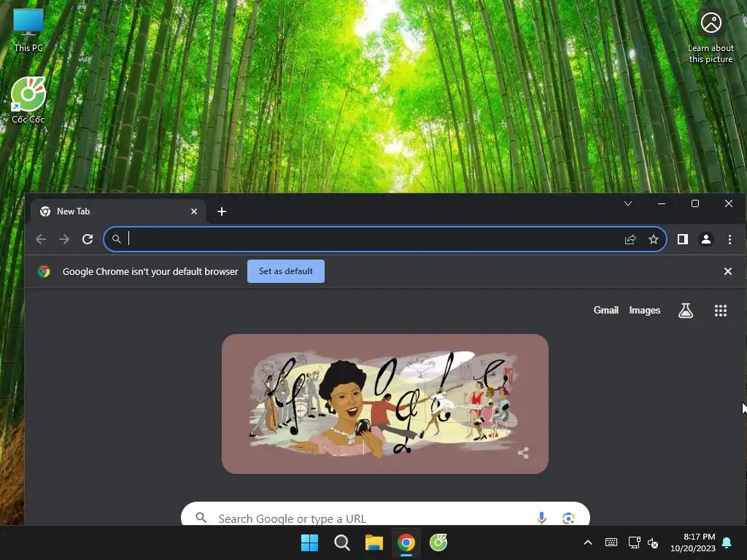Focus the Chrome address bar

(385, 239)
